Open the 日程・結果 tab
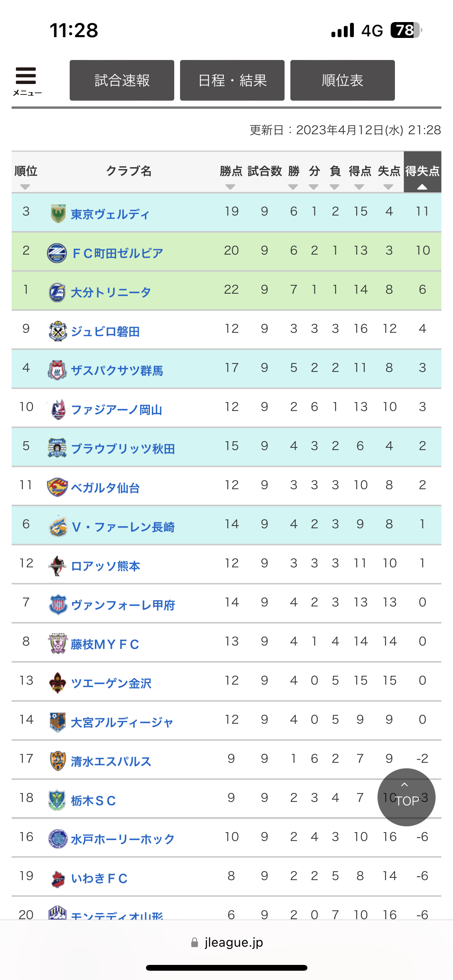 pyautogui.click(x=232, y=81)
